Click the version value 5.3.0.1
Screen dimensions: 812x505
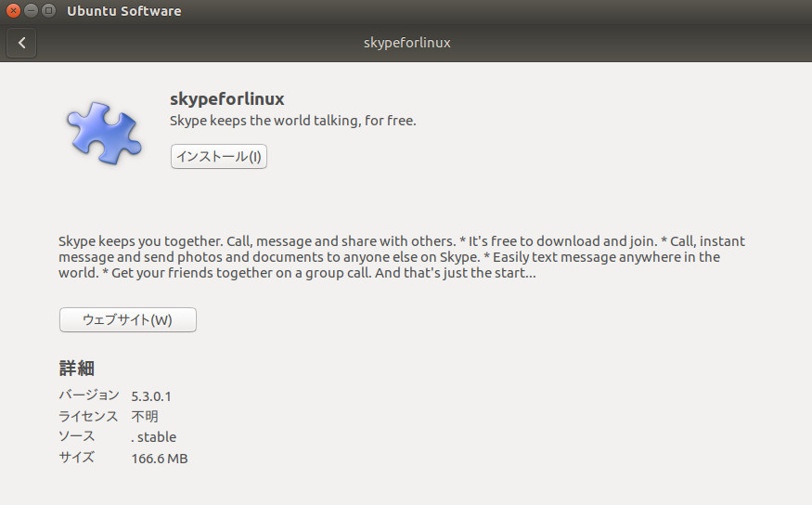pyautogui.click(x=150, y=396)
